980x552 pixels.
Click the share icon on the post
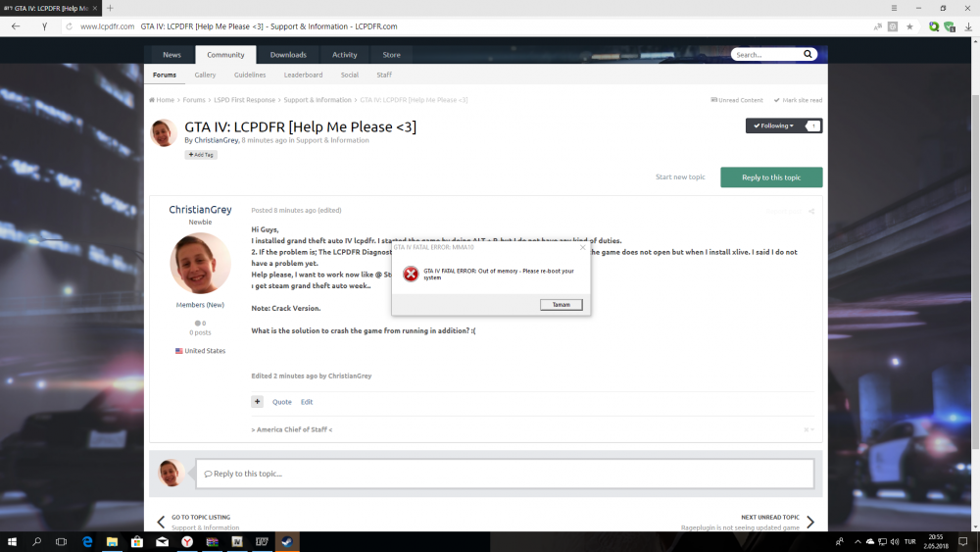(x=811, y=212)
